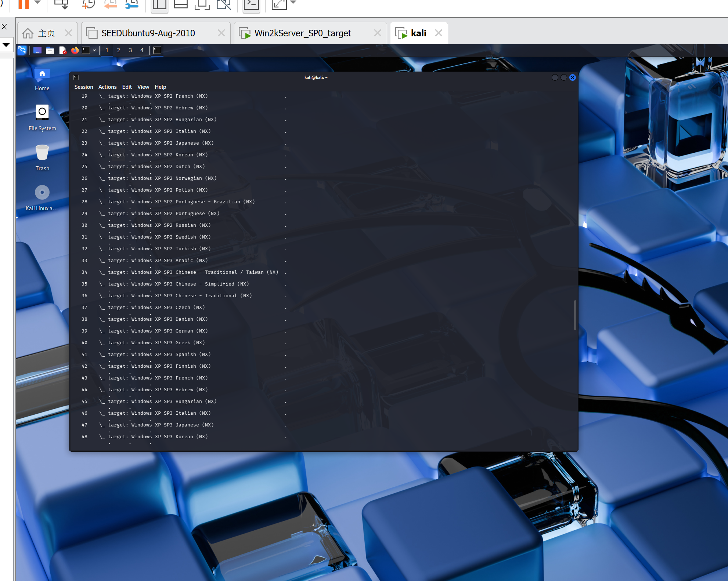This screenshot has width=728, height=581.
Task: Toggle the single-window view layout button
Action: 159,4
